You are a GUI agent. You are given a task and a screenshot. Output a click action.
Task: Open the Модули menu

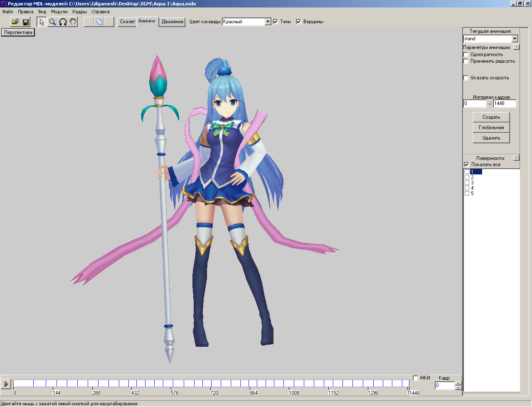click(x=59, y=12)
